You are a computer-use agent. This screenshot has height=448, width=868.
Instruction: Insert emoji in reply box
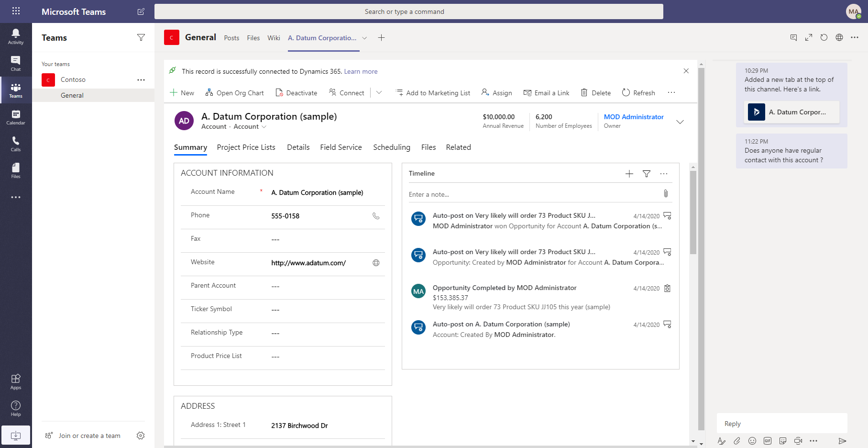(x=752, y=441)
